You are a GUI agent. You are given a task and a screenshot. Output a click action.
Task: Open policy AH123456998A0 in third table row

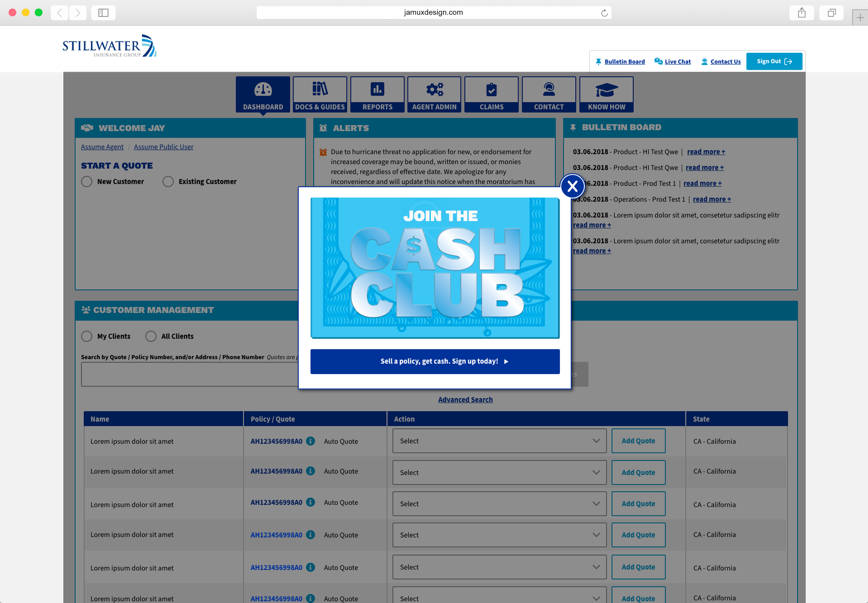(x=276, y=503)
